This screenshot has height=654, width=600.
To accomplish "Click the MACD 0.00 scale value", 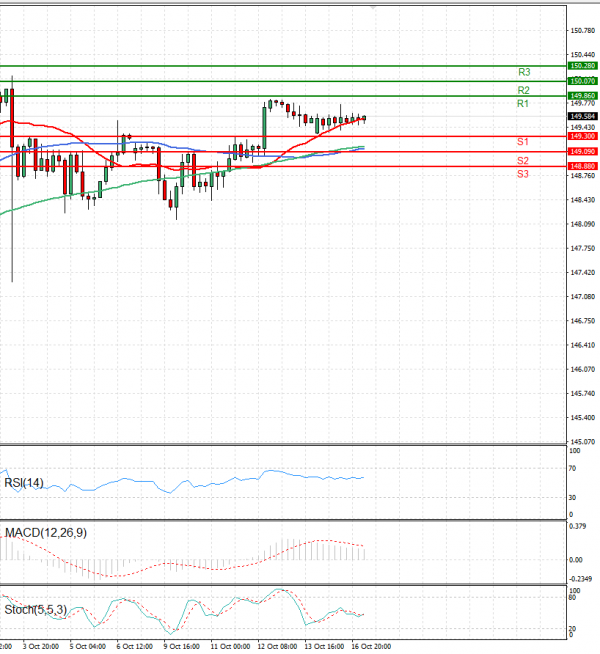I will pos(575,560).
